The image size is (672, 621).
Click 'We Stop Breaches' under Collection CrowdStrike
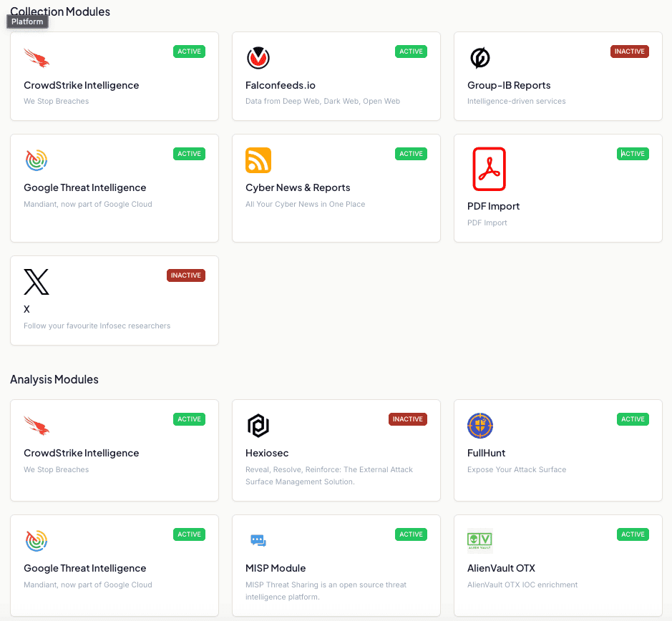coord(56,101)
